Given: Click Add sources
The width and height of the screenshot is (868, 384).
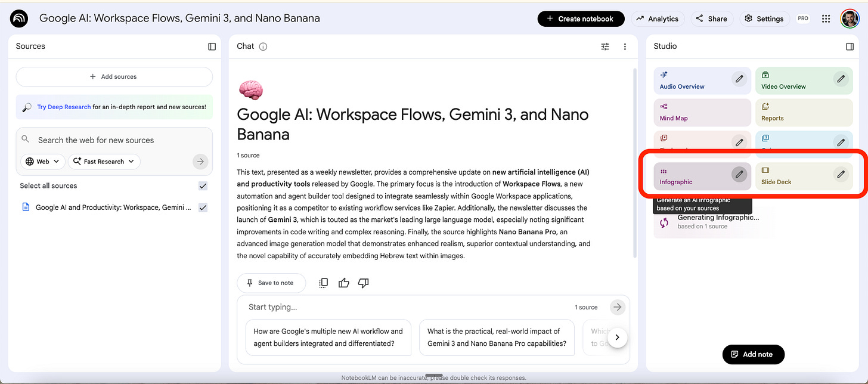Looking at the screenshot, I should (114, 76).
